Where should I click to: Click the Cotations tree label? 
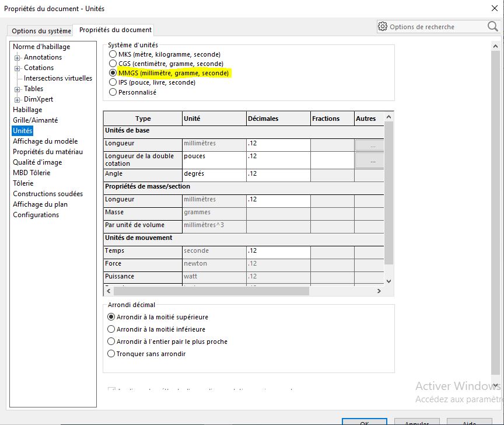coord(38,68)
